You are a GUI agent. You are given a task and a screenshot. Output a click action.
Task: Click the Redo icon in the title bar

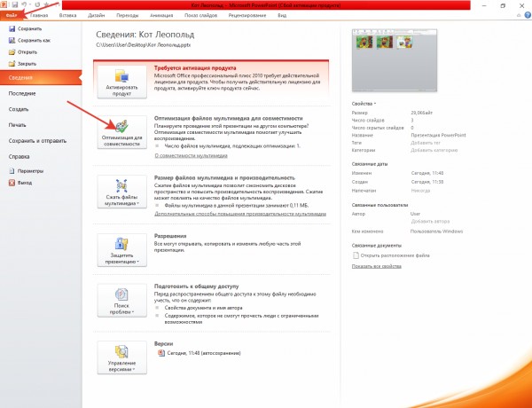tap(37, 4)
